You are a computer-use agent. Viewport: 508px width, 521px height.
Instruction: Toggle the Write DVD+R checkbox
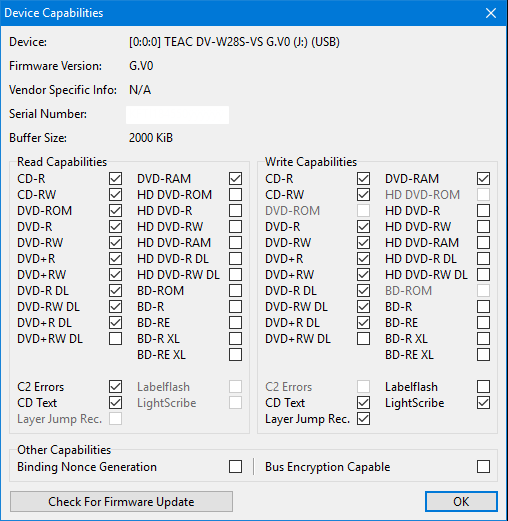point(363,259)
